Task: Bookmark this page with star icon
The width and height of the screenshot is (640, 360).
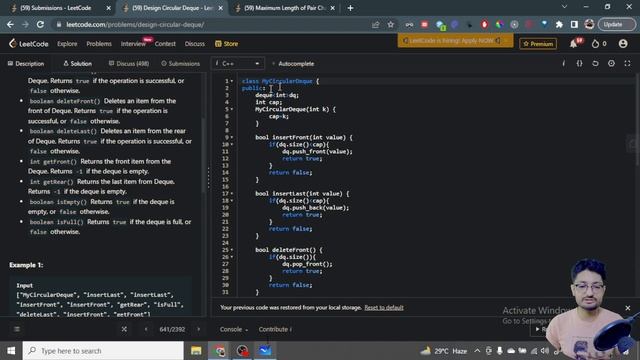Action: (390, 24)
